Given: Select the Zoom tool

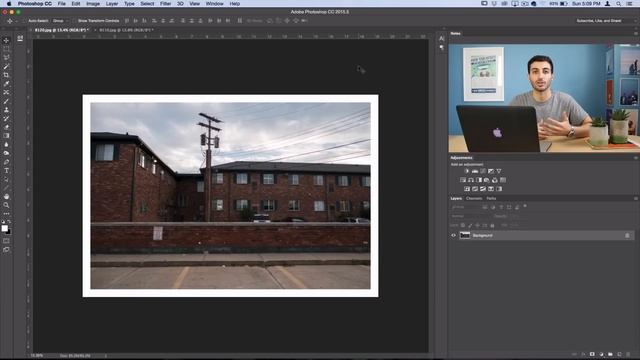Looking at the screenshot, I should tap(6, 205).
